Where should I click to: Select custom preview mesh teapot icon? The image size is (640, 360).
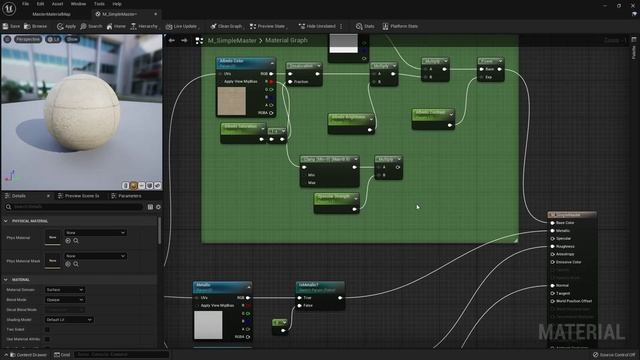tap(157, 186)
